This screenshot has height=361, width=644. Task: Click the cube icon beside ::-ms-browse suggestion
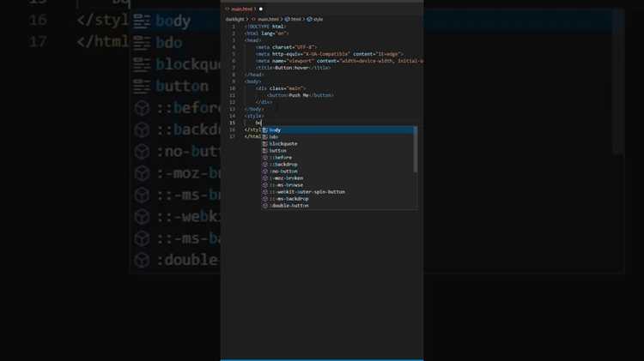click(265, 185)
